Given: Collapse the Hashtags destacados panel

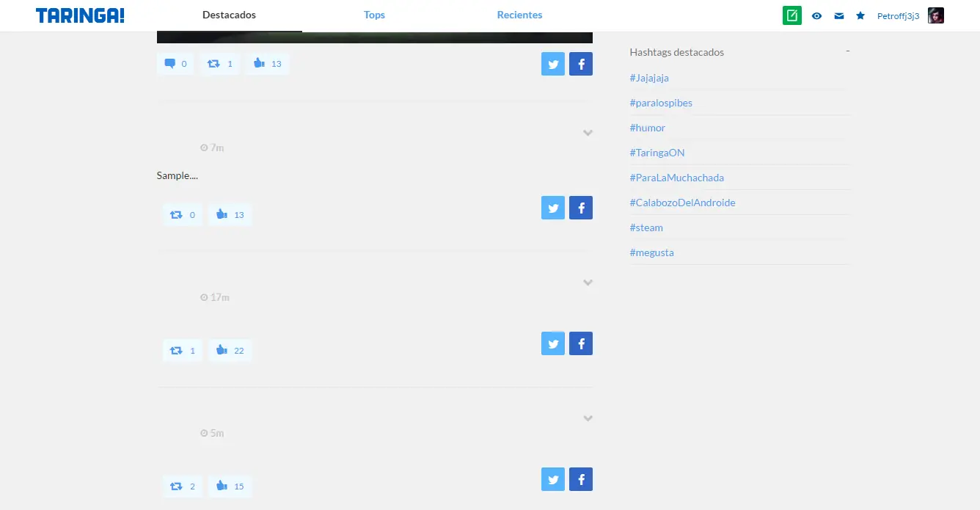Looking at the screenshot, I should [x=847, y=51].
